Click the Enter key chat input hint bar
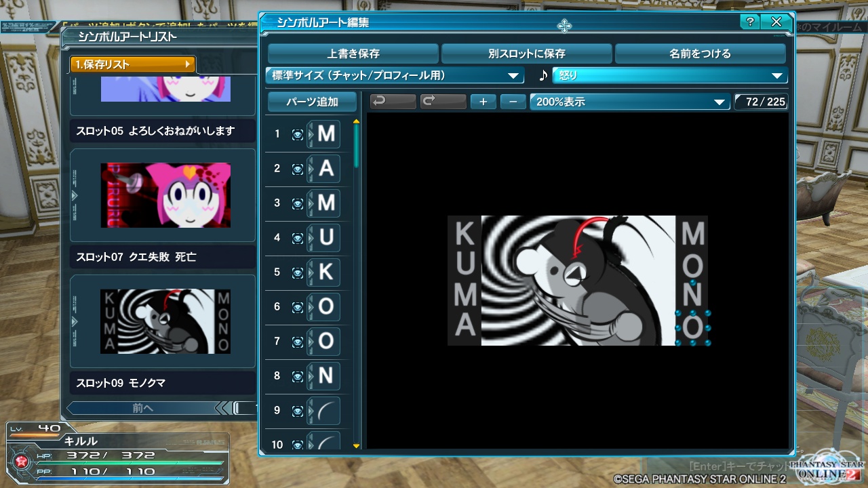868x488 pixels. coord(739,466)
